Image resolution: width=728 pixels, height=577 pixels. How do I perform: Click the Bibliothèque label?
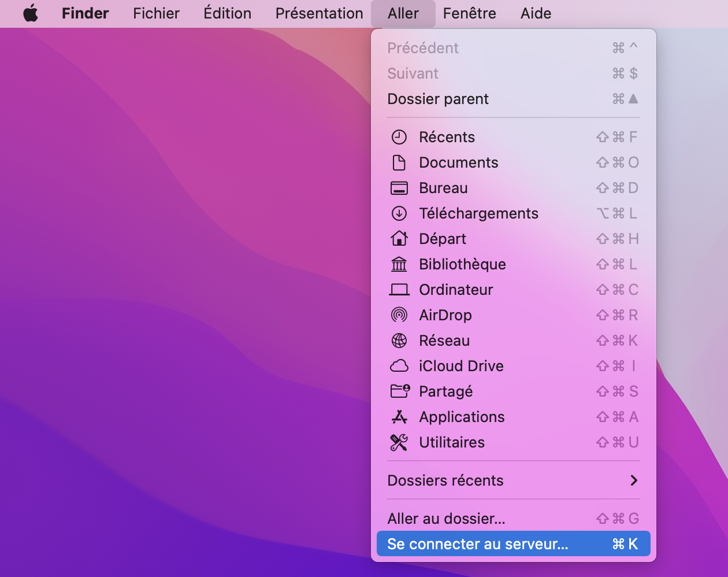coord(463,264)
